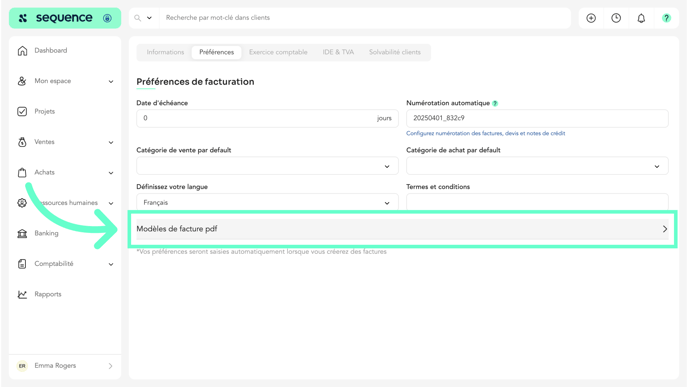Image resolution: width=688 pixels, height=387 pixels.
Task: Expand the Achats chevron
Action: click(x=111, y=172)
